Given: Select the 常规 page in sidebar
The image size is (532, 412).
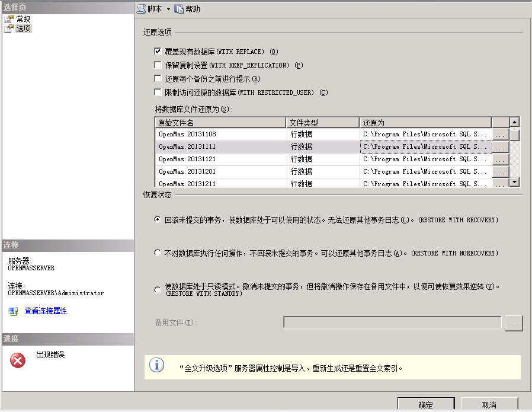Looking at the screenshot, I should point(23,19).
